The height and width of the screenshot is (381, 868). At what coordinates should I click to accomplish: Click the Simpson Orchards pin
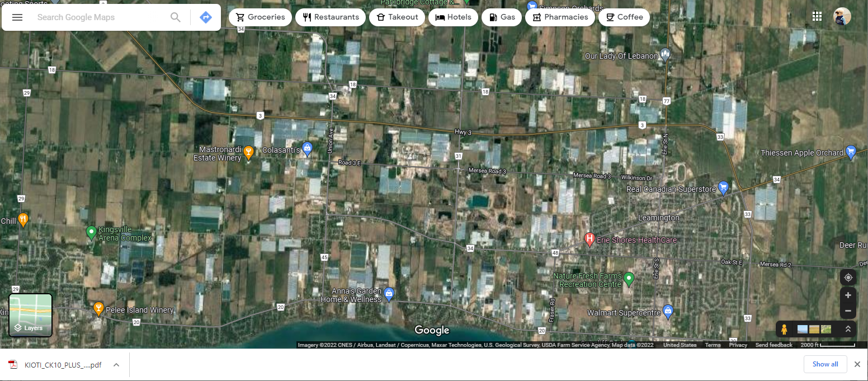(x=532, y=6)
